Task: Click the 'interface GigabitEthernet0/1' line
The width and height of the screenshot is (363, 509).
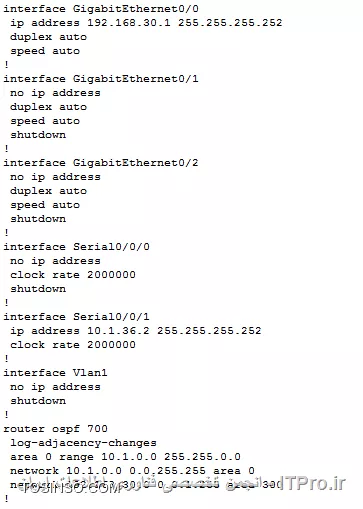Action: click(x=101, y=79)
